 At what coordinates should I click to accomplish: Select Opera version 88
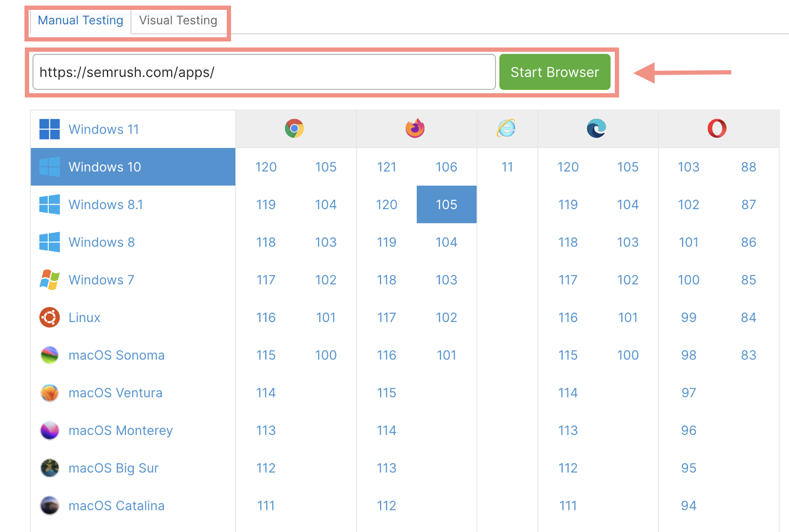point(748,167)
